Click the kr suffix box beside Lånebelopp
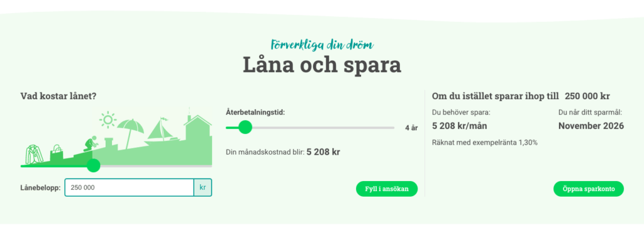The image size is (644, 235). [x=203, y=187]
